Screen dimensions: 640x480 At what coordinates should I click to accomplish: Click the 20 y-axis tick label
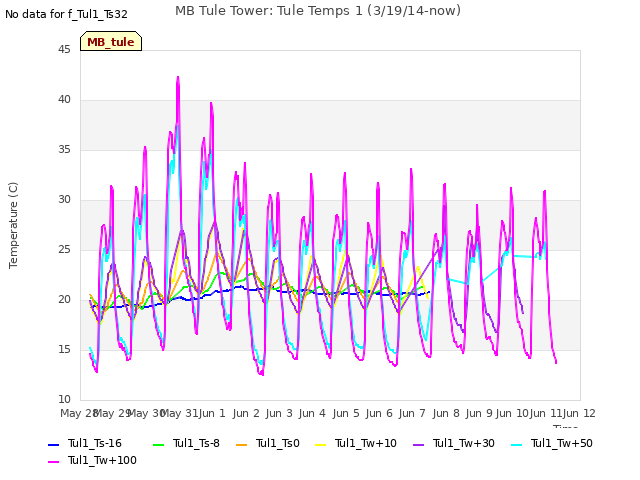pyautogui.click(x=64, y=300)
